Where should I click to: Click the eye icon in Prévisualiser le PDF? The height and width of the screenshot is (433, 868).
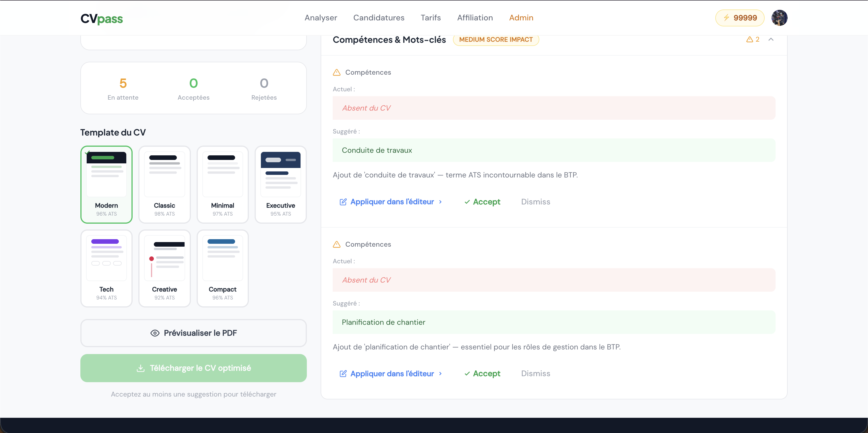[155, 333]
